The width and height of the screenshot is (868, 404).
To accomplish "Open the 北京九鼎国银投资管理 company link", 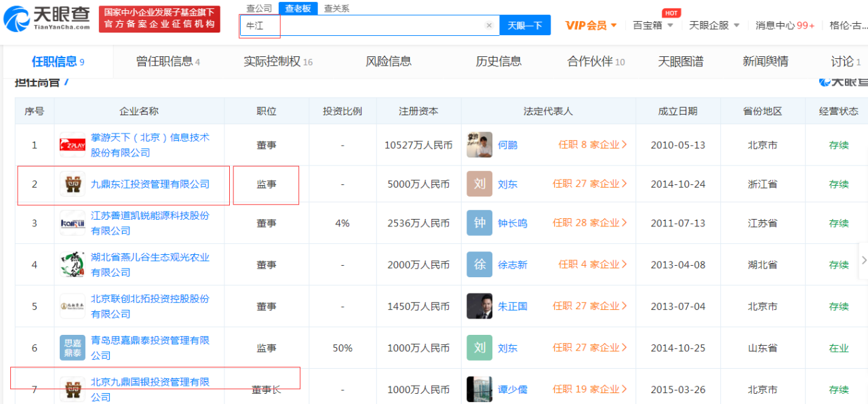I will [x=151, y=389].
